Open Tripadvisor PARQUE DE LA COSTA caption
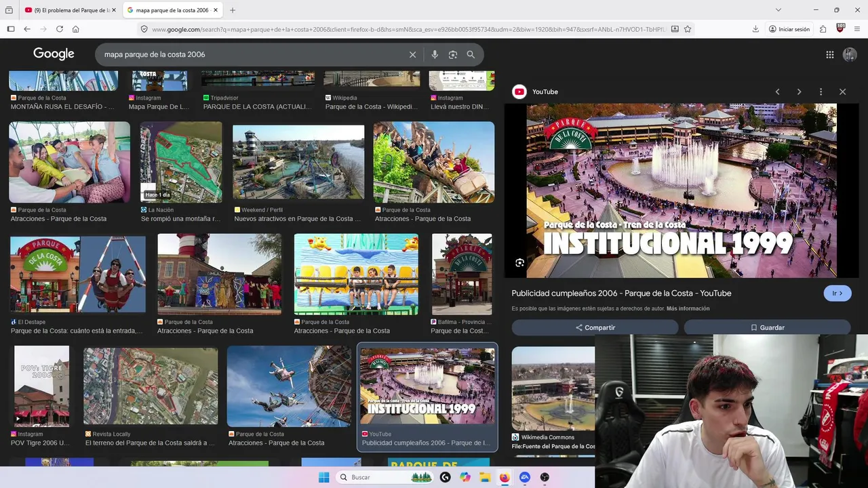868x488 pixels. (258, 106)
